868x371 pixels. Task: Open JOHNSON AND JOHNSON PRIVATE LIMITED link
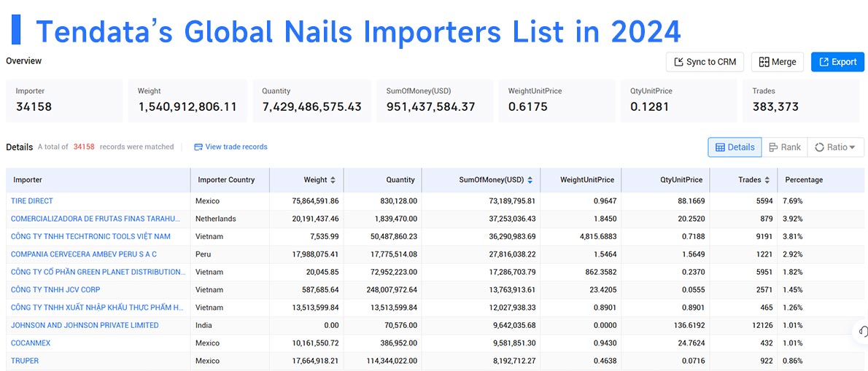click(85, 325)
